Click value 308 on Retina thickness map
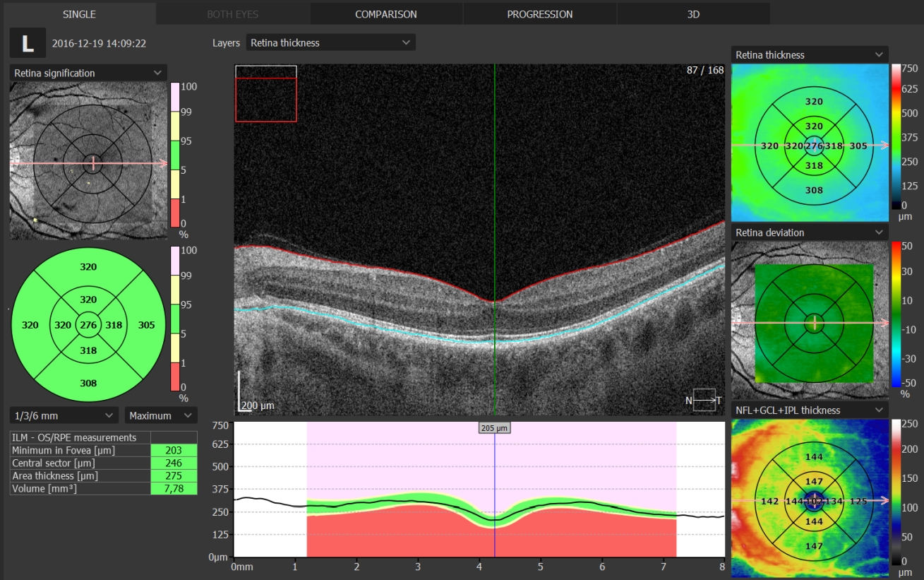The height and width of the screenshot is (580, 924). point(814,190)
